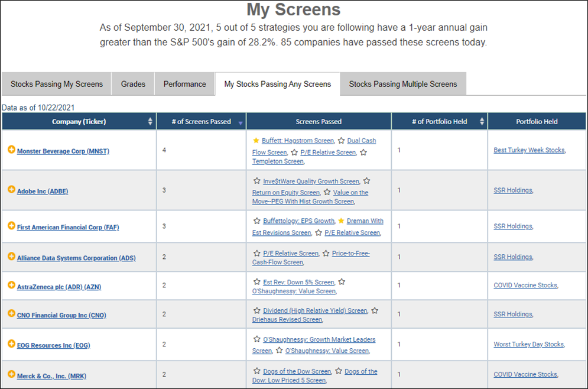588x389 pixels.
Task: Open the Grades tab
Action: (x=133, y=84)
